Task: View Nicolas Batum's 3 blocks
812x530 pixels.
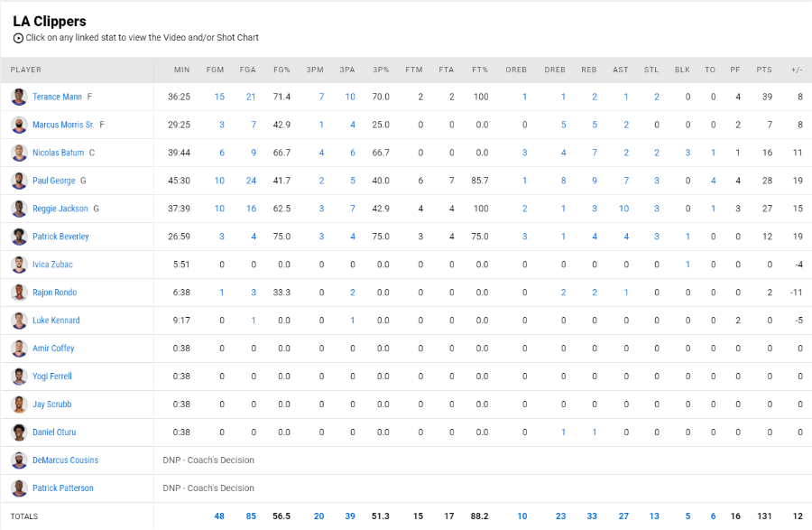Action: [x=687, y=153]
